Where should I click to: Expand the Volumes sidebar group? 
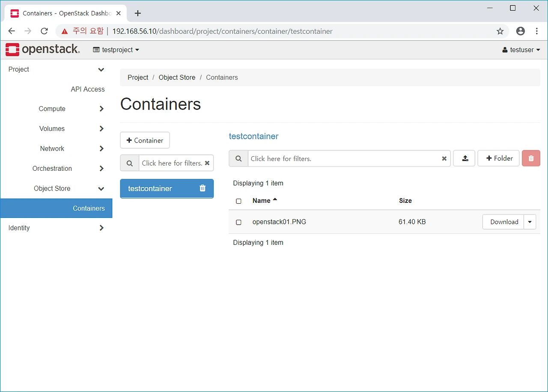[101, 128]
